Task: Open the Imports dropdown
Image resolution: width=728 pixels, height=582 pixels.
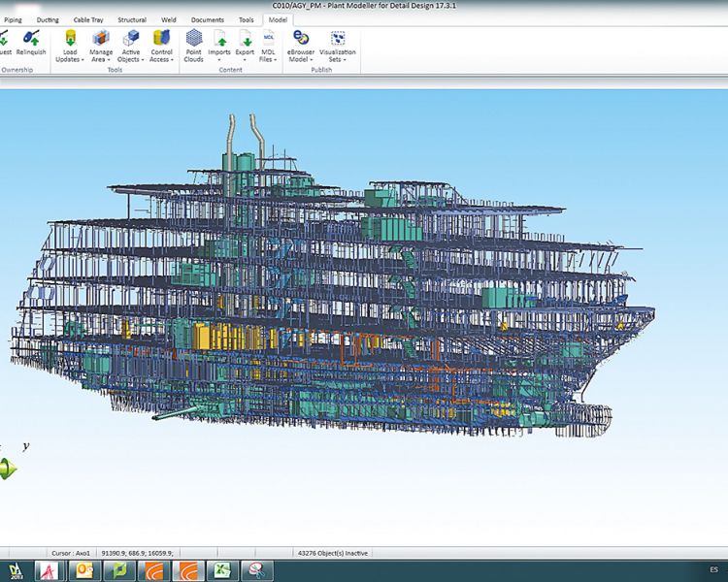Action: click(x=219, y=47)
